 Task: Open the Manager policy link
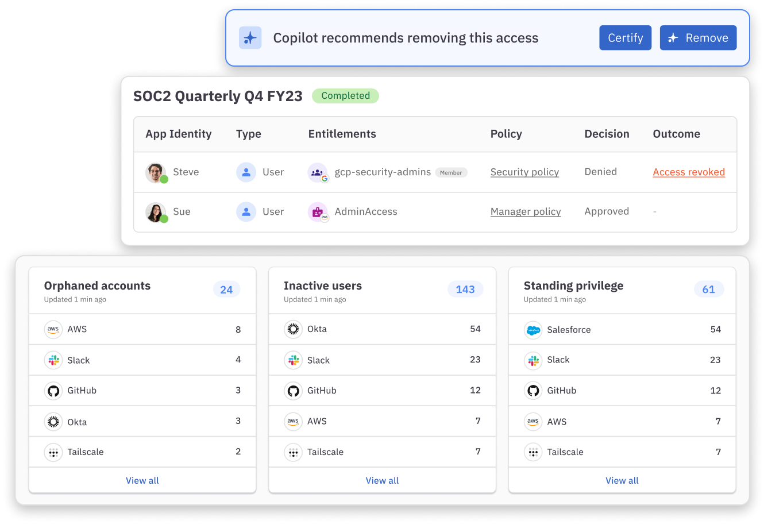[526, 211]
